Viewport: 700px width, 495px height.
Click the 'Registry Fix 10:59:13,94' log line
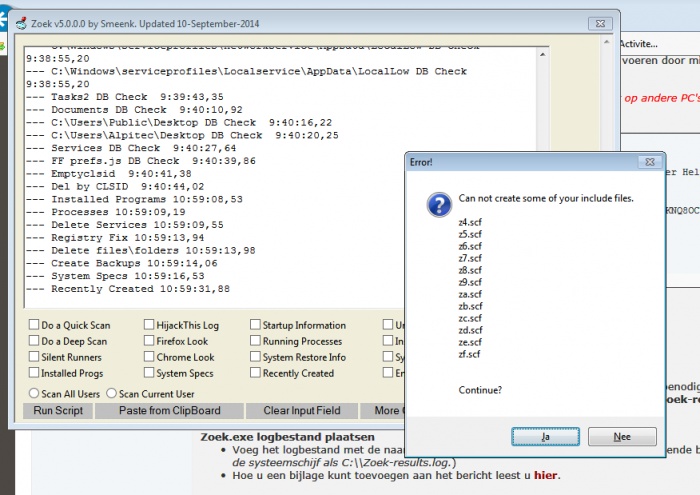115,237
